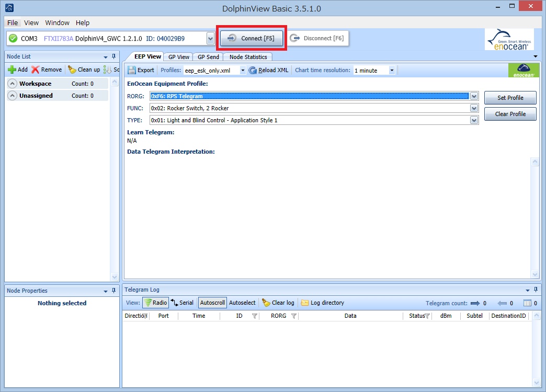Open Node Properties panel options arrow

[x=106, y=291]
